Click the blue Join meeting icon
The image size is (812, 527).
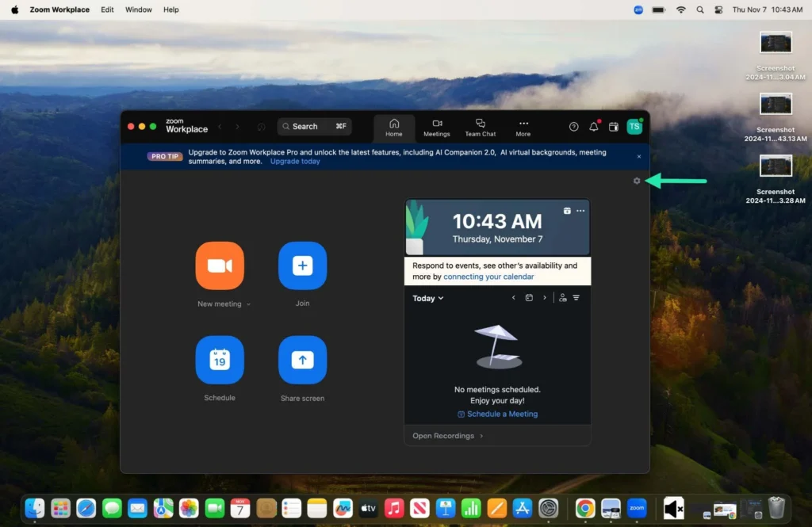click(302, 265)
